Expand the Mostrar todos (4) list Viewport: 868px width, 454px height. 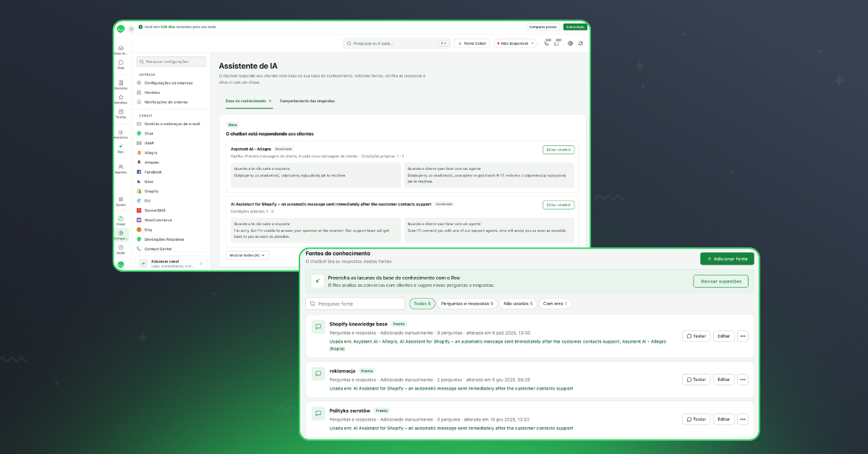pyautogui.click(x=248, y=255)
